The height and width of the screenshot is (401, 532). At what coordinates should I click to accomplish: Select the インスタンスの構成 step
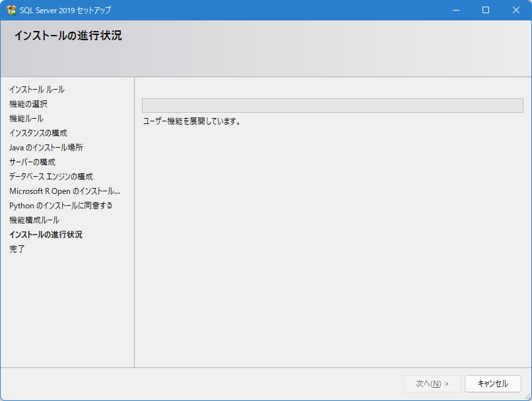[38, 133]
